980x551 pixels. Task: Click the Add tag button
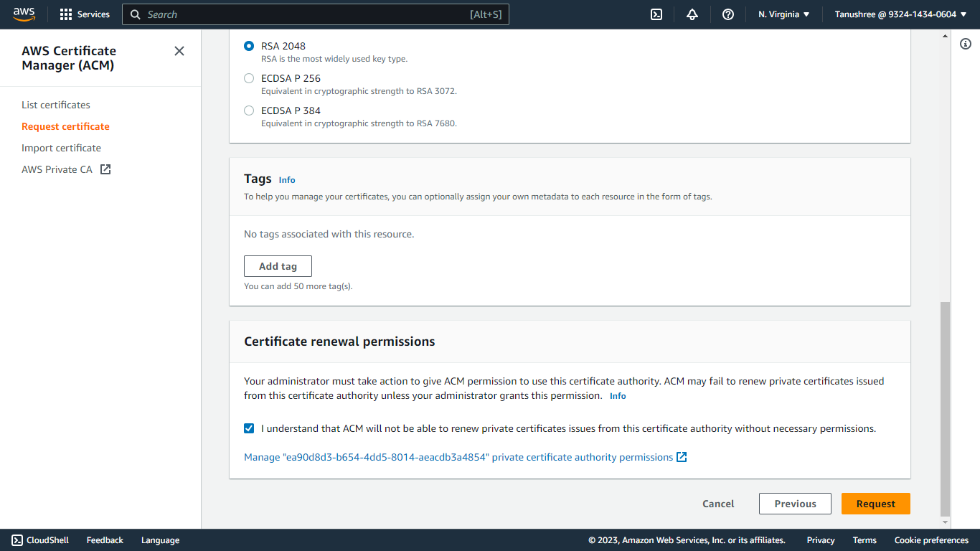coord(278,266)
